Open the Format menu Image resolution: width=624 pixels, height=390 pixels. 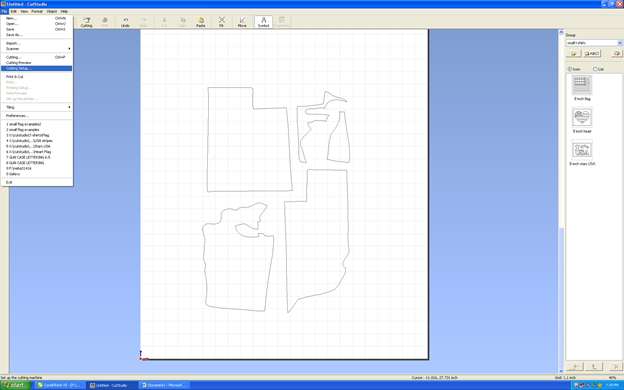(x=37, y=12)
